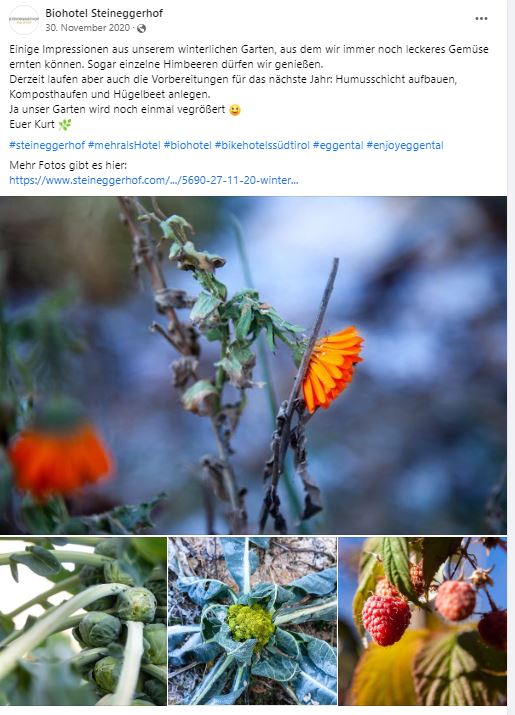Viewport: 515px width, 715px height.
Task: Open the raspberries photo thumbnail
Action: tap(422, 621)
